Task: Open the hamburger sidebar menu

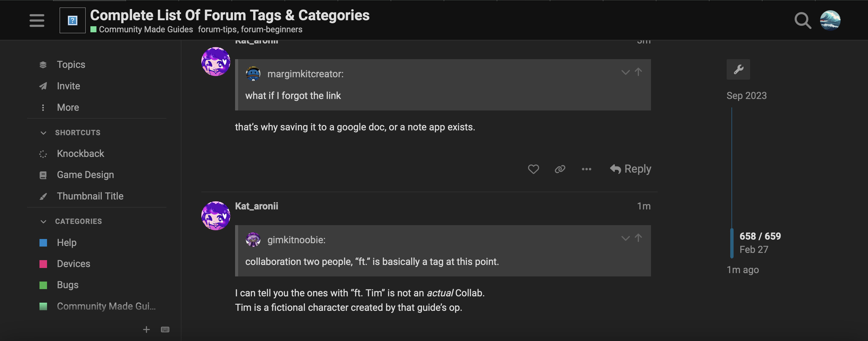Action: (37, 20)
